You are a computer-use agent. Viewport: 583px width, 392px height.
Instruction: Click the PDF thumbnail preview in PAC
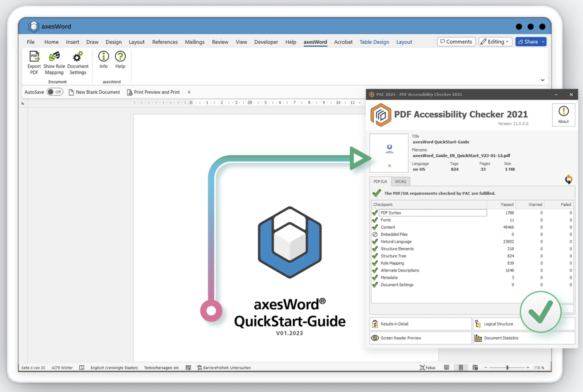pyautogui.click(x=389, y=153)
